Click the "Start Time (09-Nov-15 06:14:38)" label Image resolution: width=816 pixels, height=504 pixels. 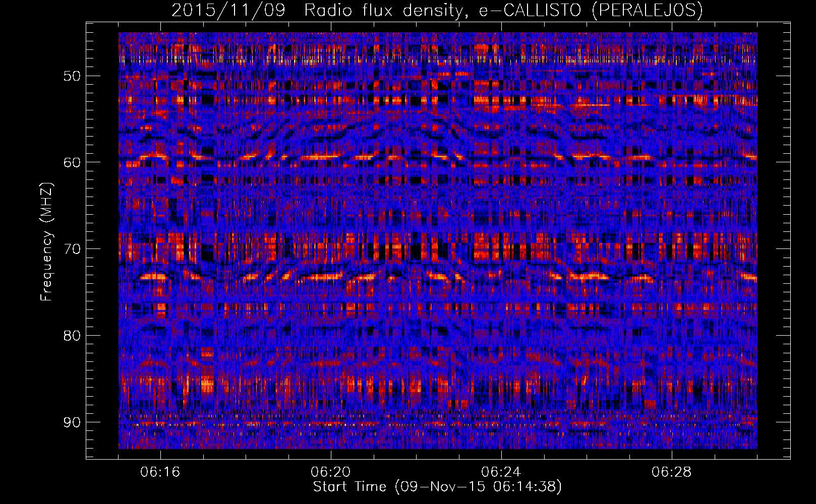click(x=437, y=487)
